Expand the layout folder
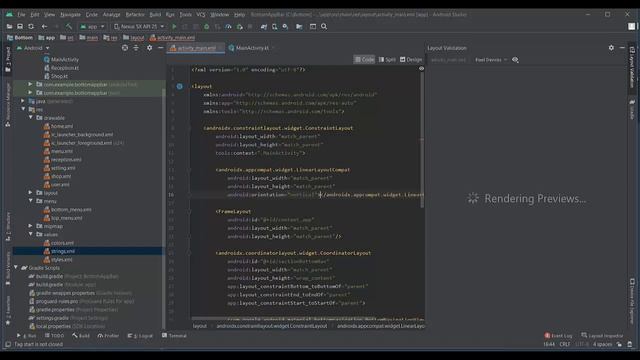This screenshot has height=360, width=640. (x=31, y=192)
